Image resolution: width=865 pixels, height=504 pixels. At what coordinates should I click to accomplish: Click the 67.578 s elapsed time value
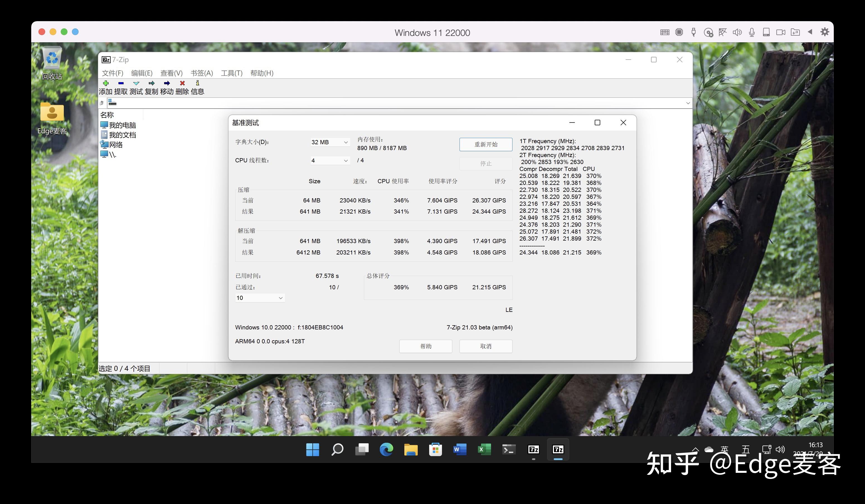click(327, 276)
